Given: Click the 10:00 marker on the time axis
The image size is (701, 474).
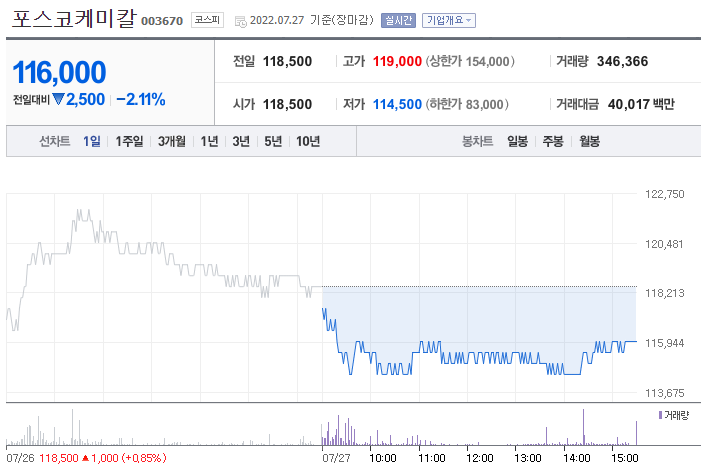Looking at the screenshot, I should [x=383, y=458].
